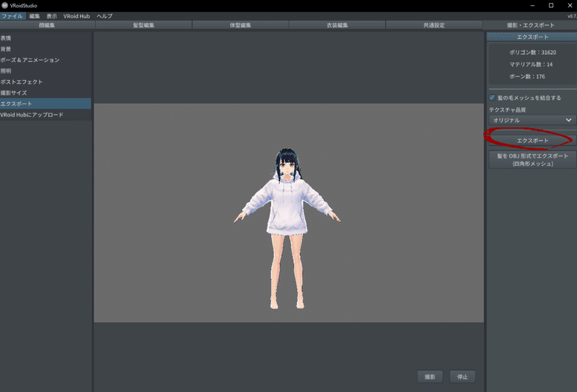Select ポーズ＆アニメーション in the sidebar

pos(45,60)
